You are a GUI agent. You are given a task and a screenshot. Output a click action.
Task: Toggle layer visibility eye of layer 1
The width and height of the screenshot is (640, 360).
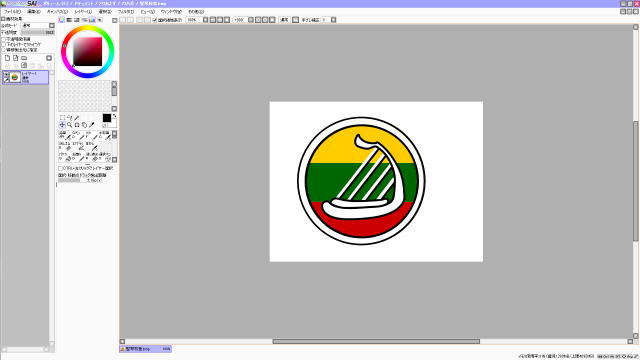[6, 75]
